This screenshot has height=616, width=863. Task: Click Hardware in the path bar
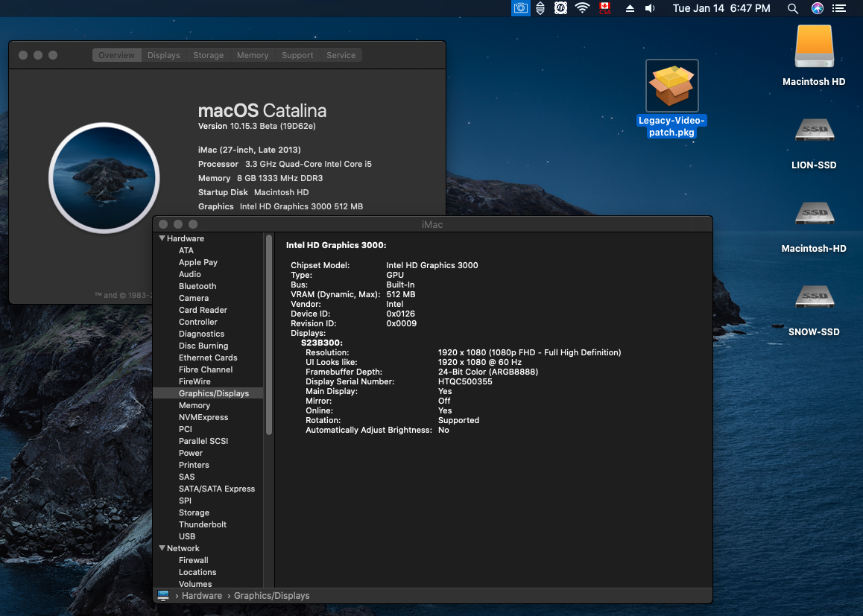(202, 596)
